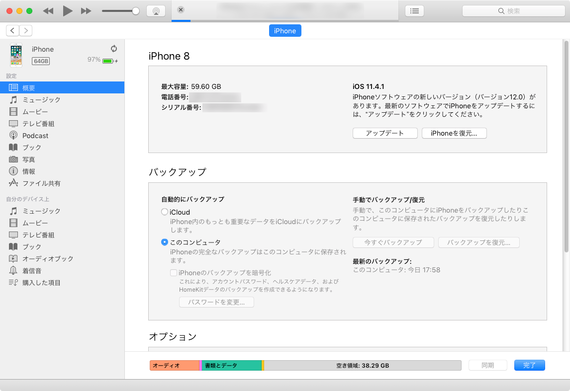Open 写真 in the sidebar
The width and height of the screenshot is (570, 391).
[62, 160]
